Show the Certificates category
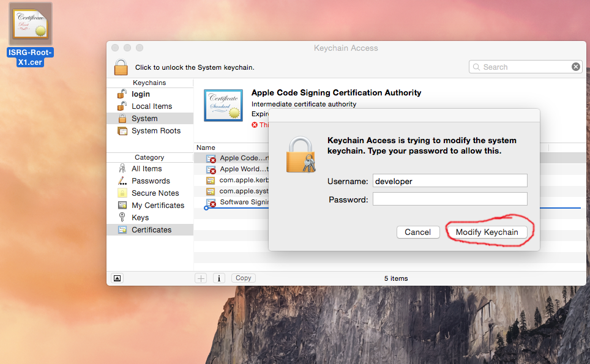590x364 pixels. (x=150, y=230)
